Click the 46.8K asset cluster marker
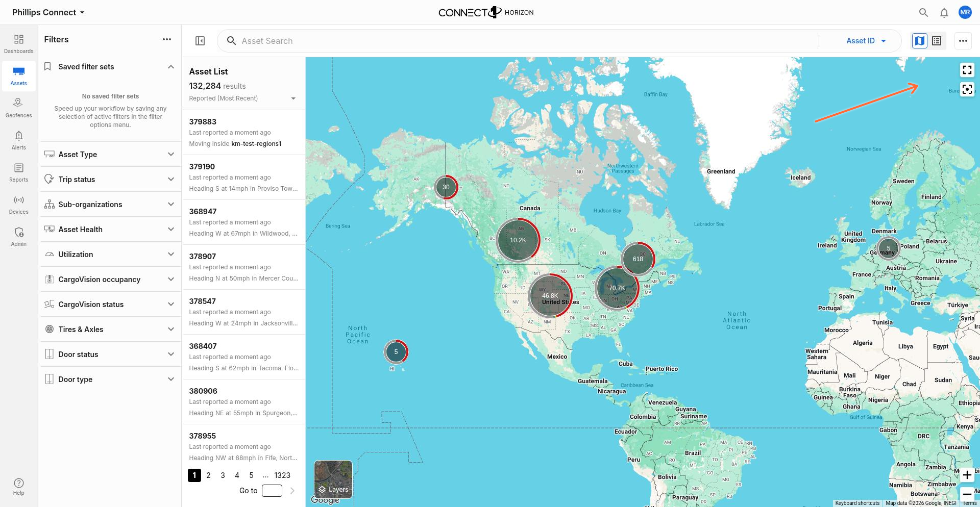 coord(550,296)
